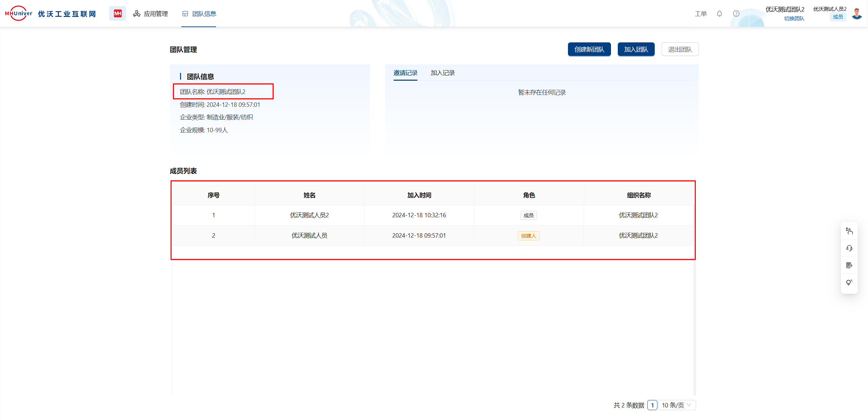Click the help question mark icon
Viewport: 868px width, 420px height.
tap(736, 14)
